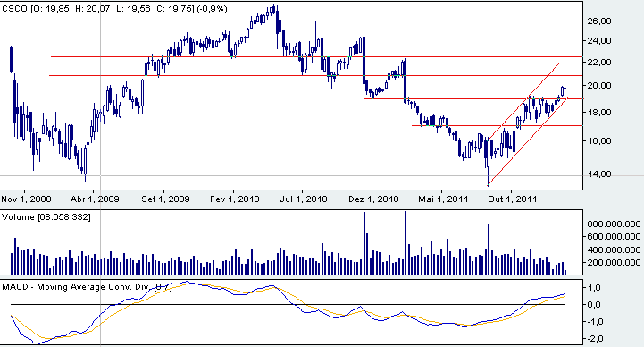Click the CSCO ticker price header text
The width and height of the screenshot is (644, 347).
(114, 9)
